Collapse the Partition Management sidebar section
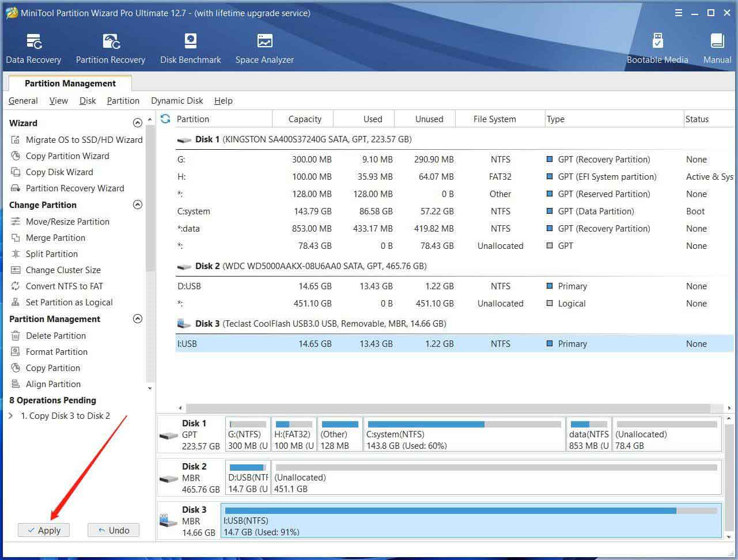This screenshot has width=738, height=560. pos(137,319)
